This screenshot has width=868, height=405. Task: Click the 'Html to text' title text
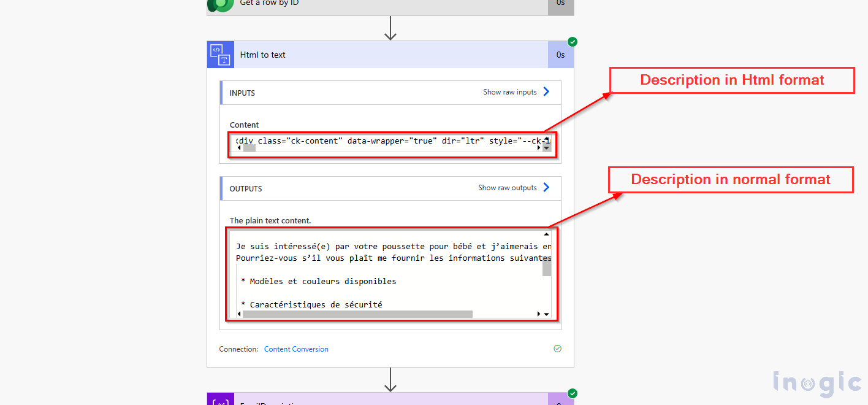point(263,55)
